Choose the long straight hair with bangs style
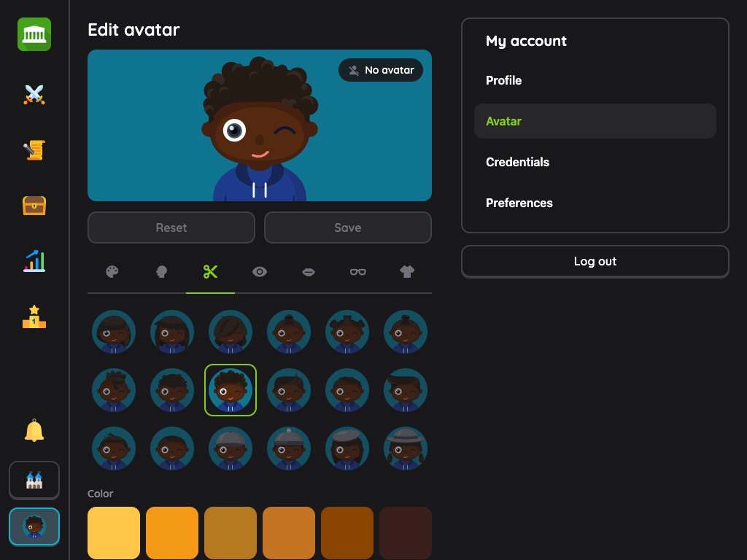The width and height of the screenshot is (747, 560). point(172,332)
